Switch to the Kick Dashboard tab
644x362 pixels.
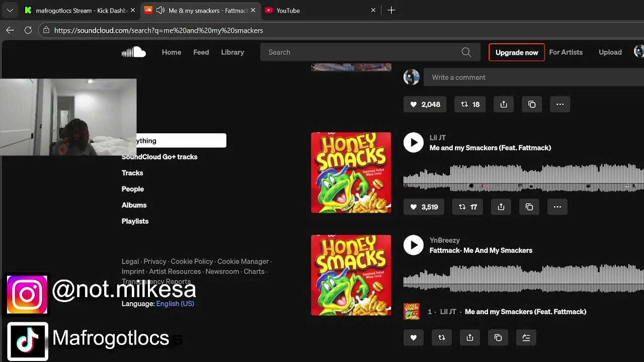(79, 10)
